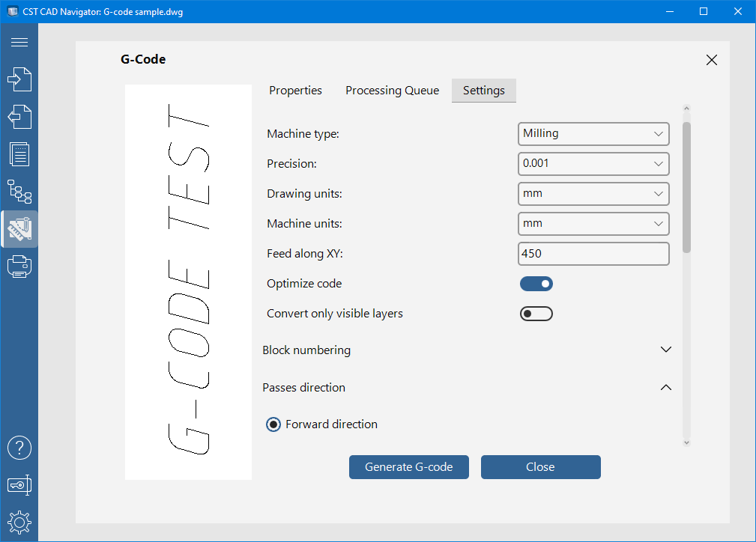Open the hamburger menu in sidebar
Screen dimensions: 756x542
[x=19, y=43]
